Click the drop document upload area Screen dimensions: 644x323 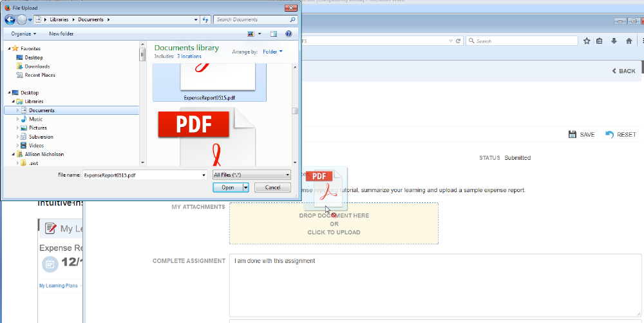[x=334, y=224]
